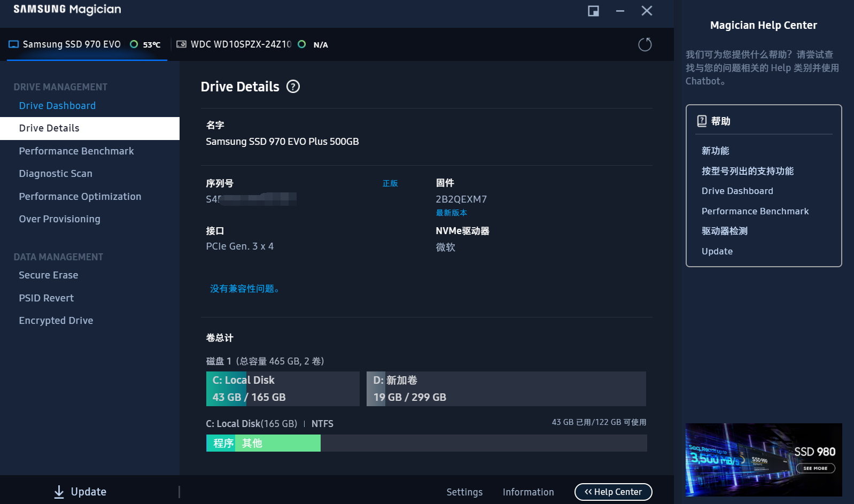The height and width of the screenshot is (504, 854).
Task: Close the Samsung Magician window
Action: (647, 11)
